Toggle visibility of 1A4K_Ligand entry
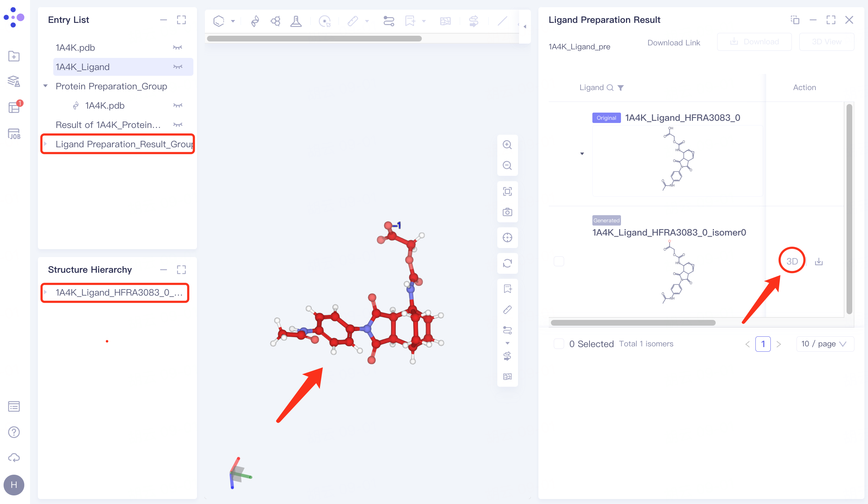Viewport: 868px width, 504px height. (178, 67)
